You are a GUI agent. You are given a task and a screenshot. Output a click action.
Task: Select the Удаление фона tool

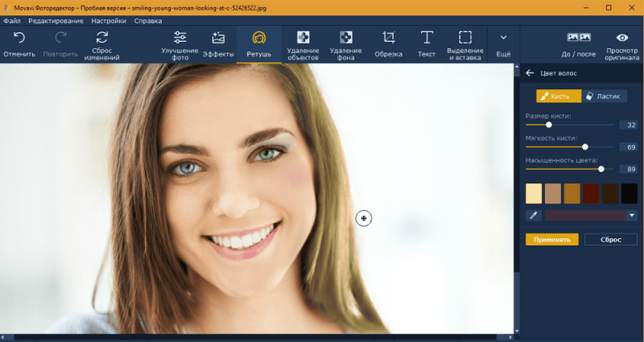[345, 38]
